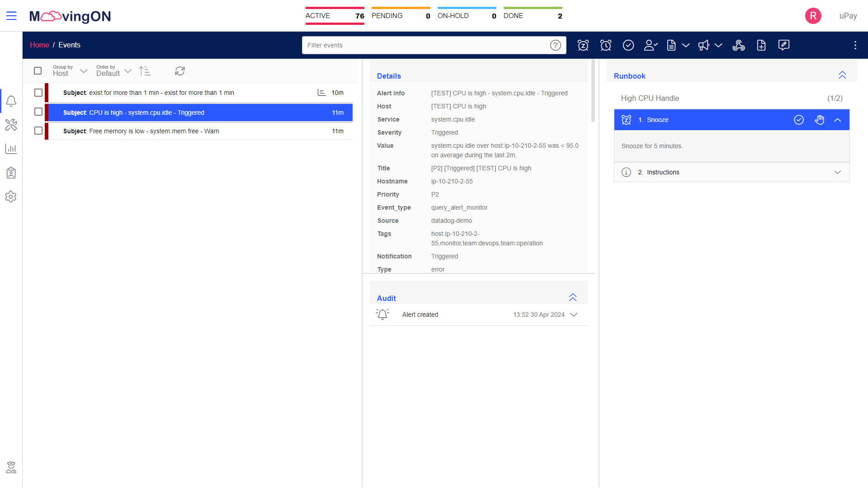868x488 pixels.
Task: Collapse the Audit section
Action: [573, 297]
